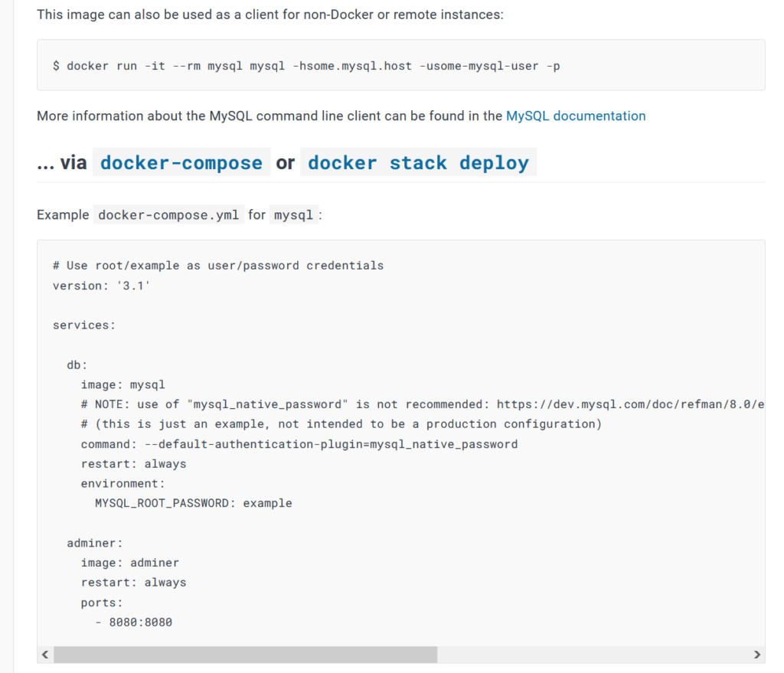
Task: Click the 'command: --default-authentication-plugin' line
Action: 299,444
